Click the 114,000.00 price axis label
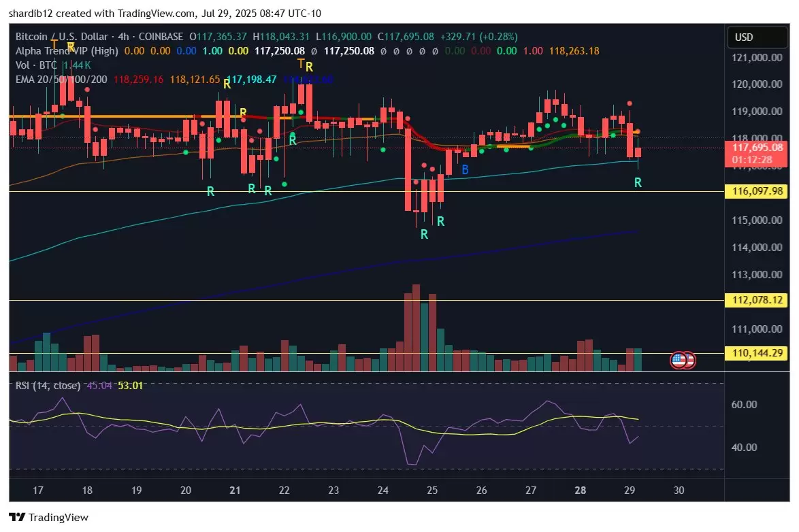The height and width of the screenshot is (532, 799). click(757, 248)
